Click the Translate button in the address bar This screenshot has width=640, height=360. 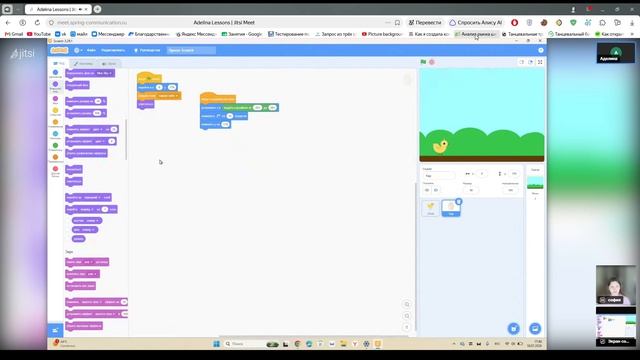tap(424, 22)
